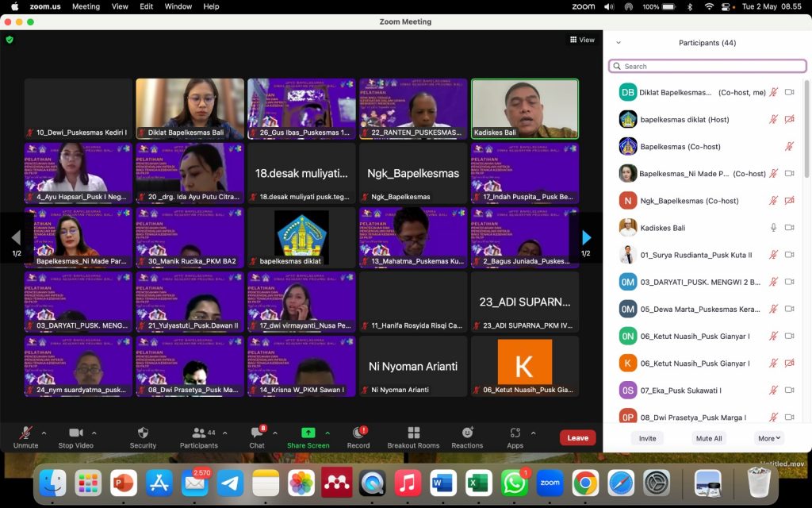Select participant 08_Dwi Prasetya_Pusk Marga I in list
The height and width of the screenshot is (508, 812).
[x=707, y=417]
